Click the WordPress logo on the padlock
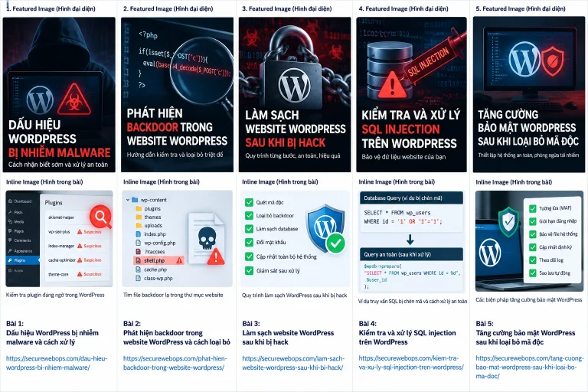Screen dimensions: 588x392 pos(294,85)
